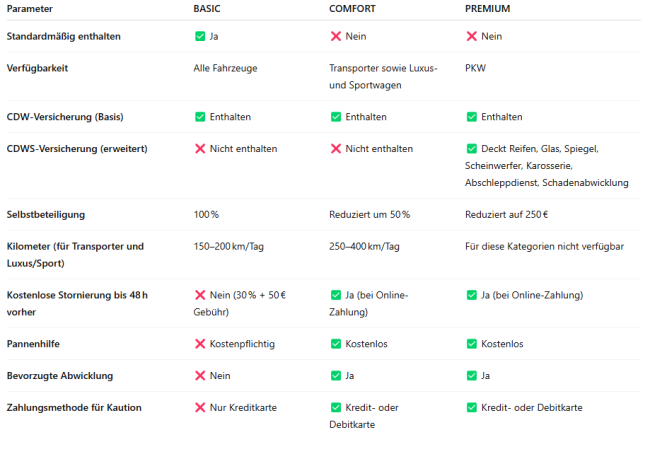The image size is (650, 454).
Task: Click red X next to BASIC Nicht enthalten
Action: (200, 149)
